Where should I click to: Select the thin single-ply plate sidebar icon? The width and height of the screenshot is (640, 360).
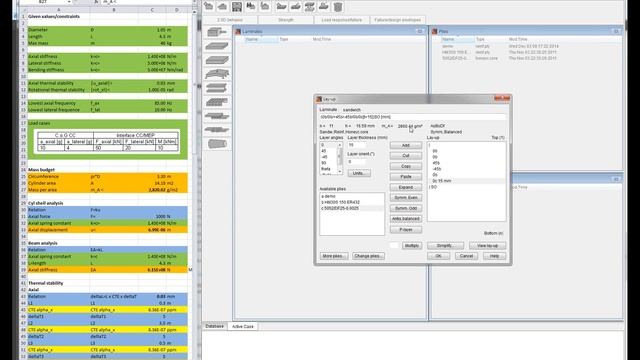(217, 46)
